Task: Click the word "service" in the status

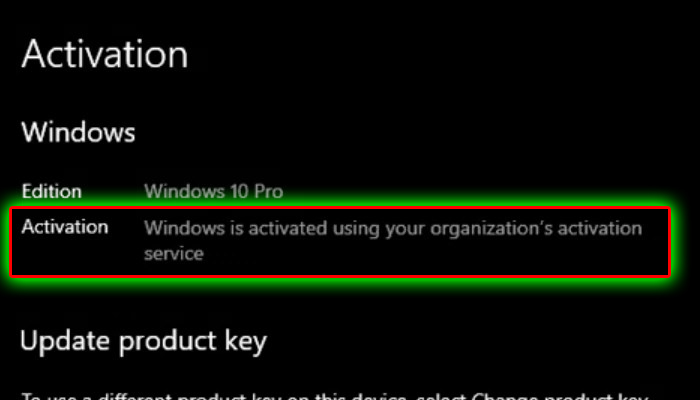Action: point(174,254)
